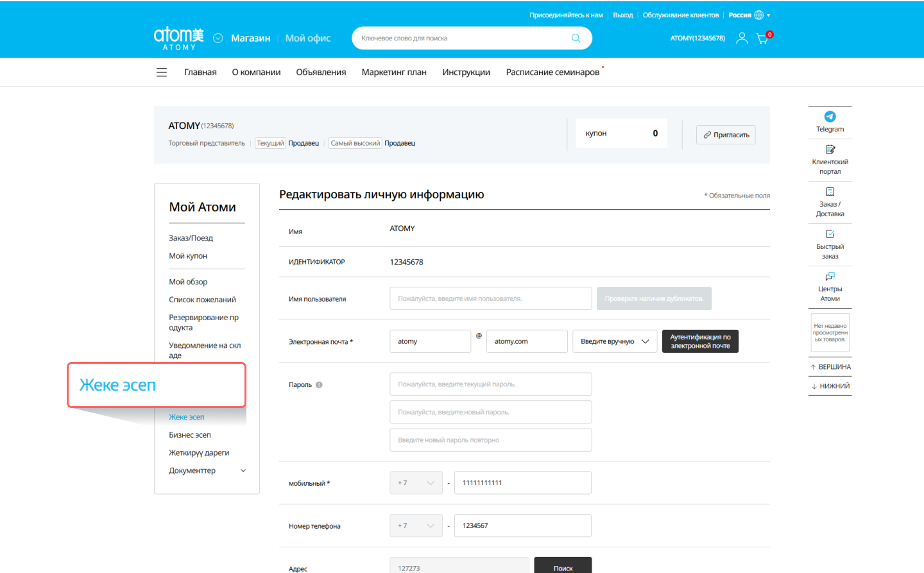Open the Номер телефона +7 code dropdown
924x573 pixels.
416,526
